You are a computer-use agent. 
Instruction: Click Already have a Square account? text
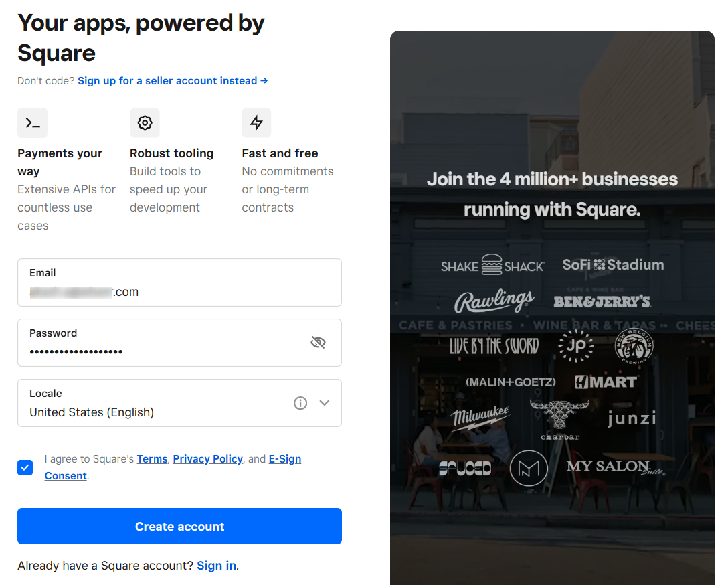[x=106, y=566]
